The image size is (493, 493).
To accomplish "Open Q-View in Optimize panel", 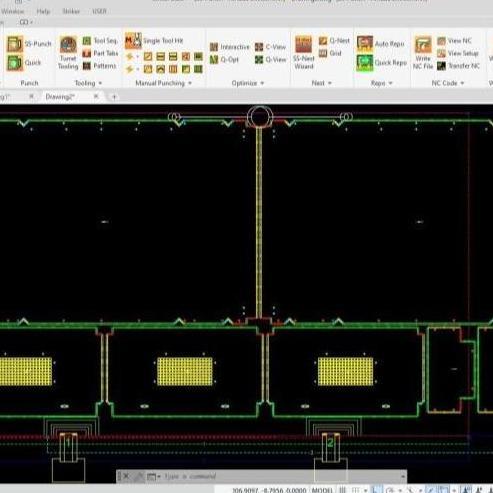I will pyautogui.click(x=270, y=60).
